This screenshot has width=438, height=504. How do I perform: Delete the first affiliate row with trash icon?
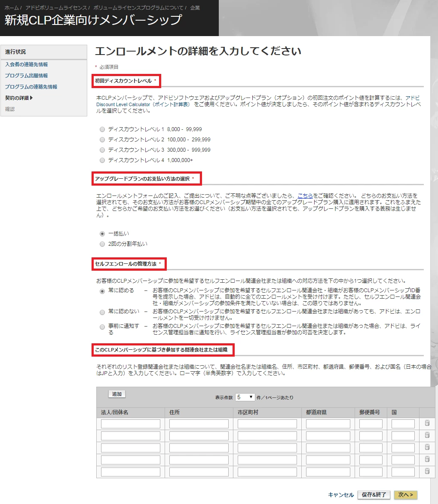[427, 423]
